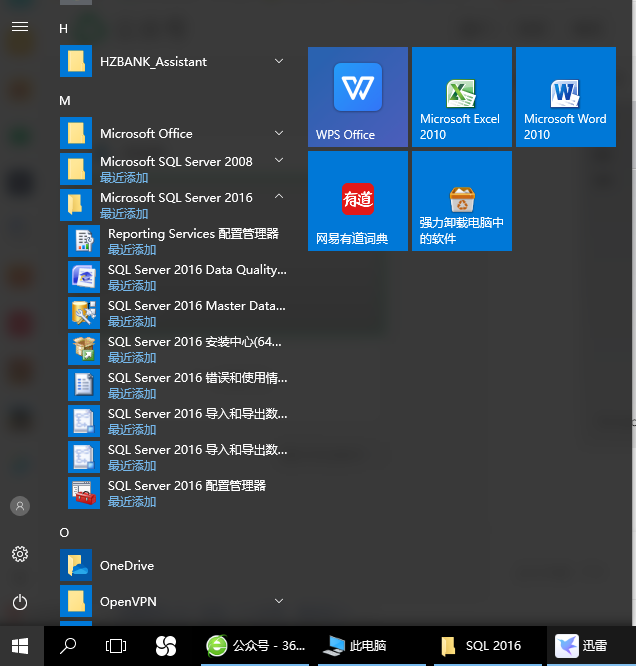Jump to letter H section header
636x666 pixels.
click(x=63, y=28)
